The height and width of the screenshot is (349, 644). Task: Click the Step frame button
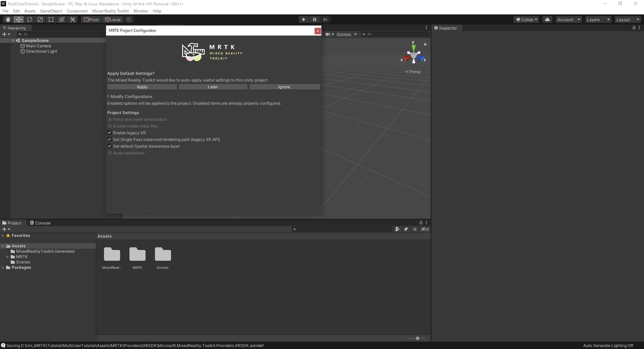pos(325,19)
